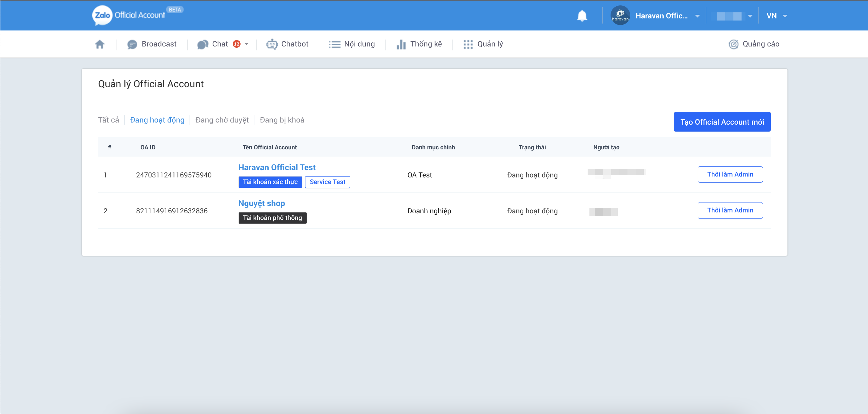Screen dimensions: 868x414
Task: Expand the Haravan Offic... account dropdown
Action: (x=697, y=16)
